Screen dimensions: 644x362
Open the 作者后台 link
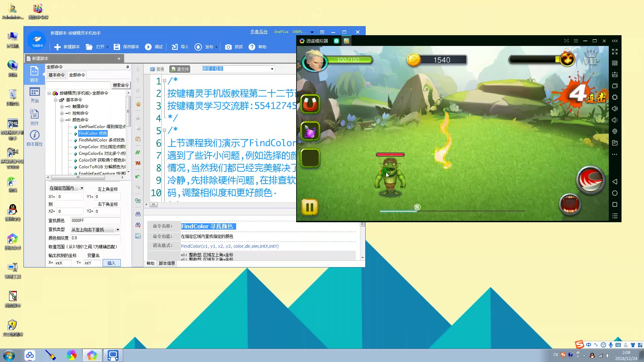(x=259, y=32)
